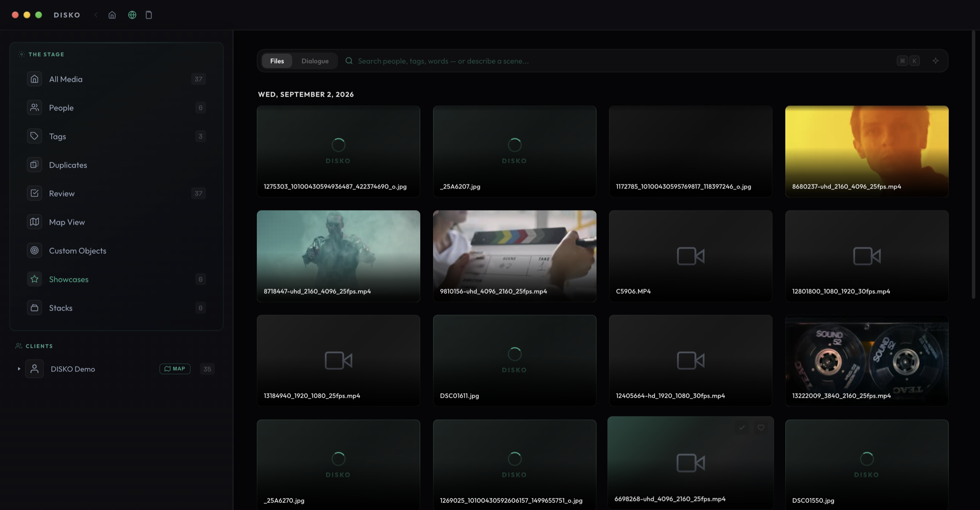Click the MAP button for DISKO Demo
Screen dimensions: 980x510
tap(175, 369)
